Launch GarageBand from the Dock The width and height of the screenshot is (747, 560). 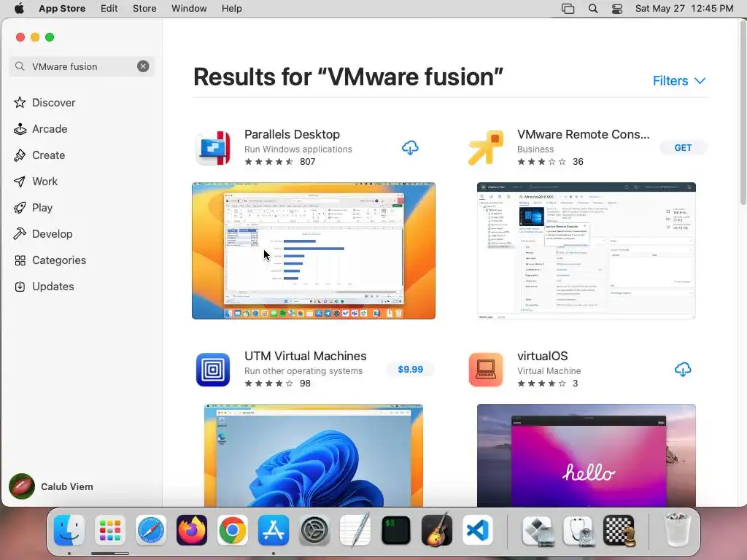tap(437, 530)
